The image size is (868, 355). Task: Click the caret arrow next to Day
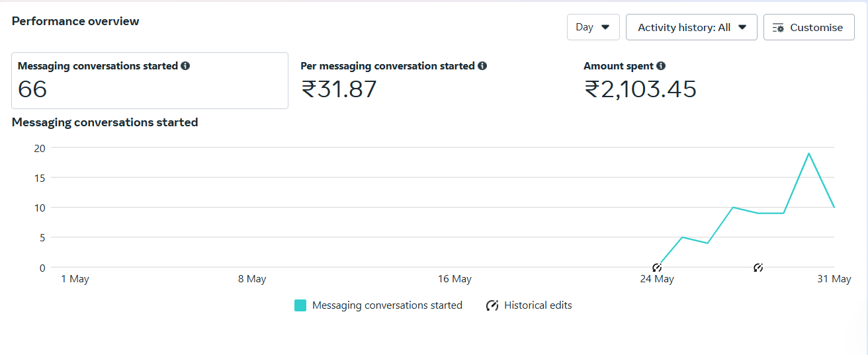tap(605, 28)
